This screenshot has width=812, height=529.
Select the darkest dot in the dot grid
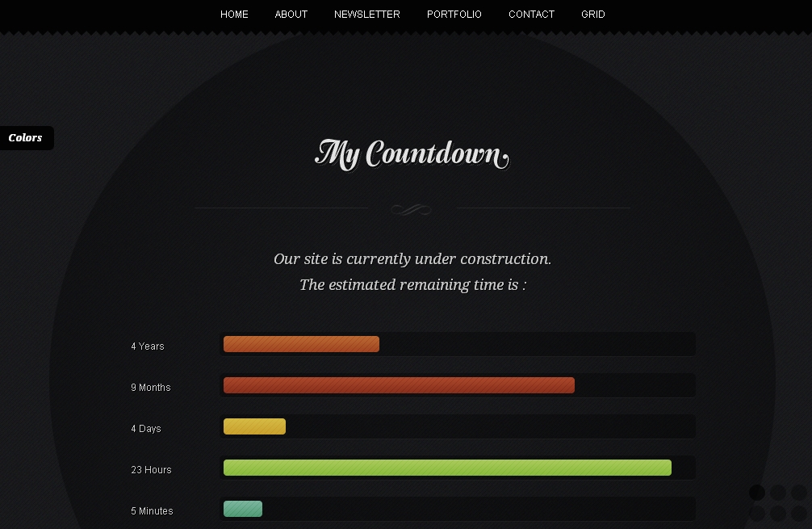click(x=757, y=493)
